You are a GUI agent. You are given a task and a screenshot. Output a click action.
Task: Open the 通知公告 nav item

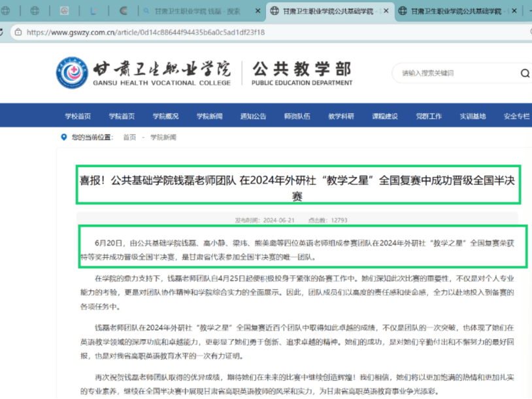pos(254,116)
